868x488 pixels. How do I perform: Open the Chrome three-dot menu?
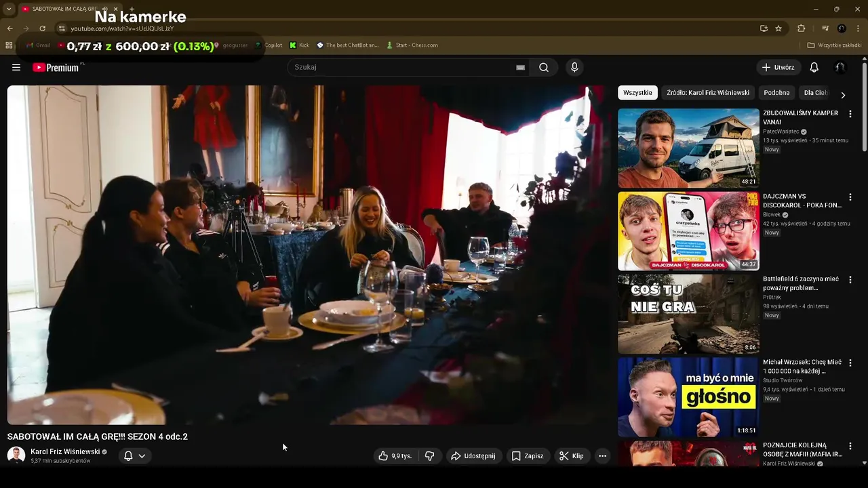coord(859,28)
